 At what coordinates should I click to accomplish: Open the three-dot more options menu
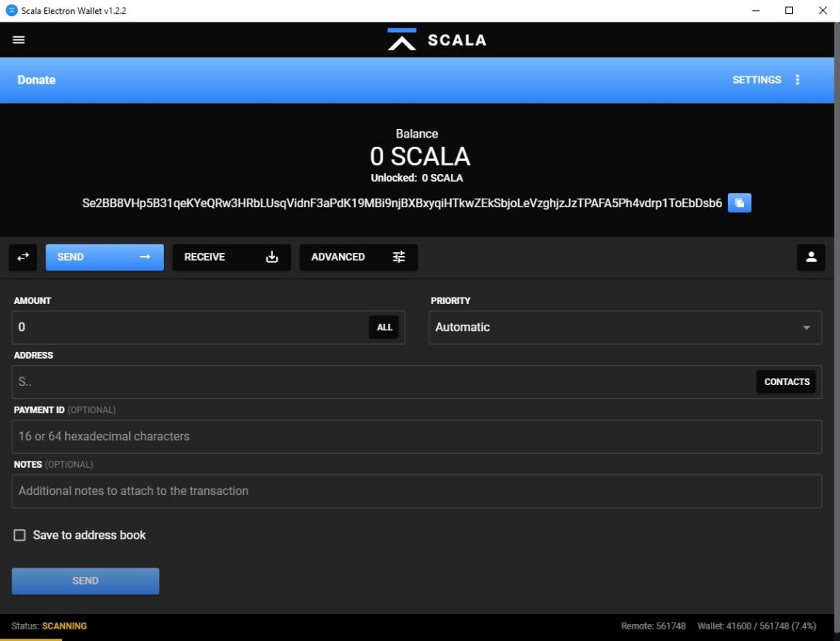point(797,80)
